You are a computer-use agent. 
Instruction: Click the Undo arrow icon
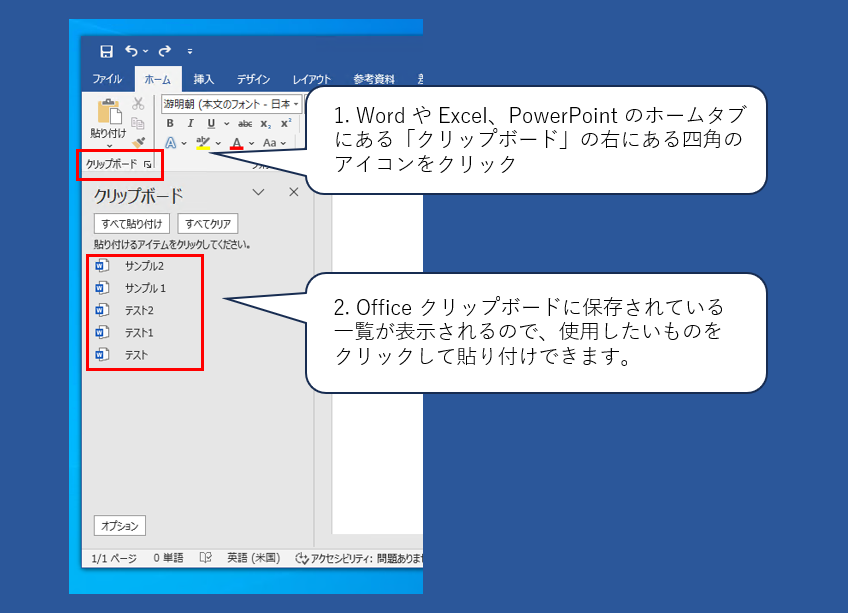(132, 51)
